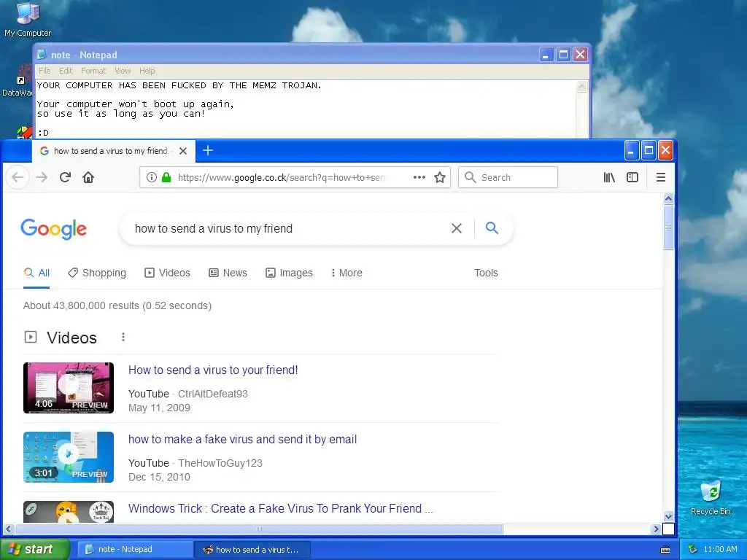Open a new tab with plus button

tap(208, 150)
